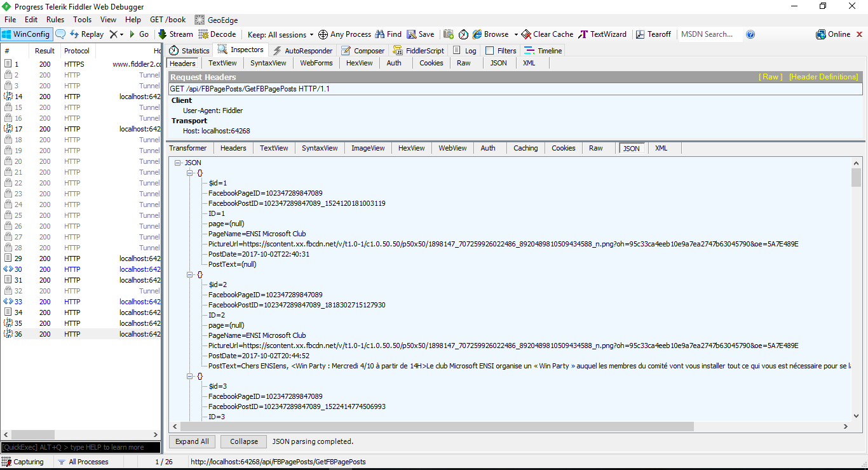Toggle Stream mode in toolbar
This screenshot has height=470, width=868.
tap(175, 34)
